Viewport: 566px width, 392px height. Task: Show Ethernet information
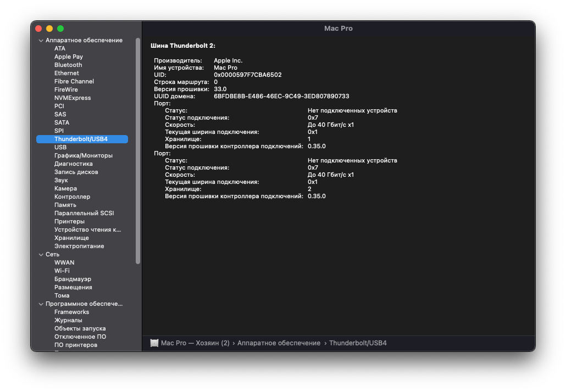[66, 73]
